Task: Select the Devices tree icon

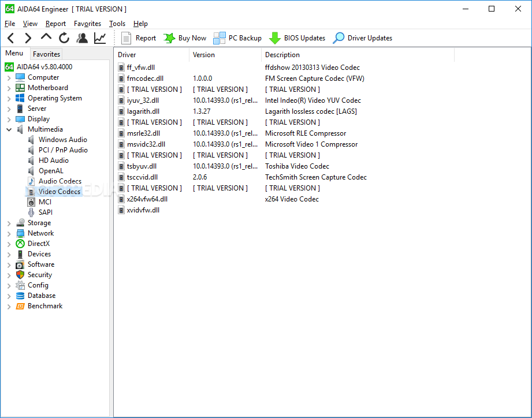Action: click(x=20, y=254)
